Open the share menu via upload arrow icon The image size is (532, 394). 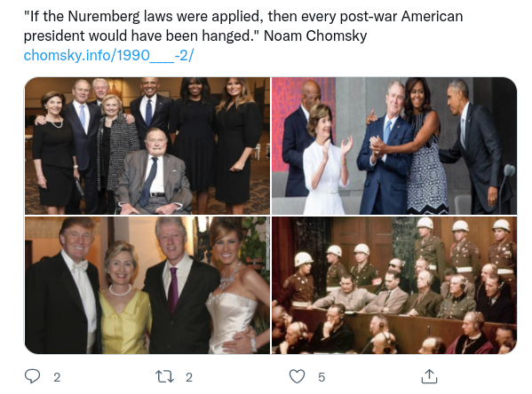click(x=429, y=376)
